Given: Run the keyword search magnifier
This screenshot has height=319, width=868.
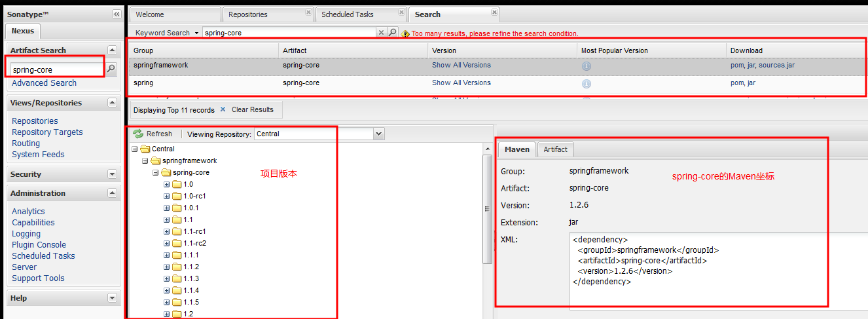Looking at the screenshot, I should tap(392, 32).
